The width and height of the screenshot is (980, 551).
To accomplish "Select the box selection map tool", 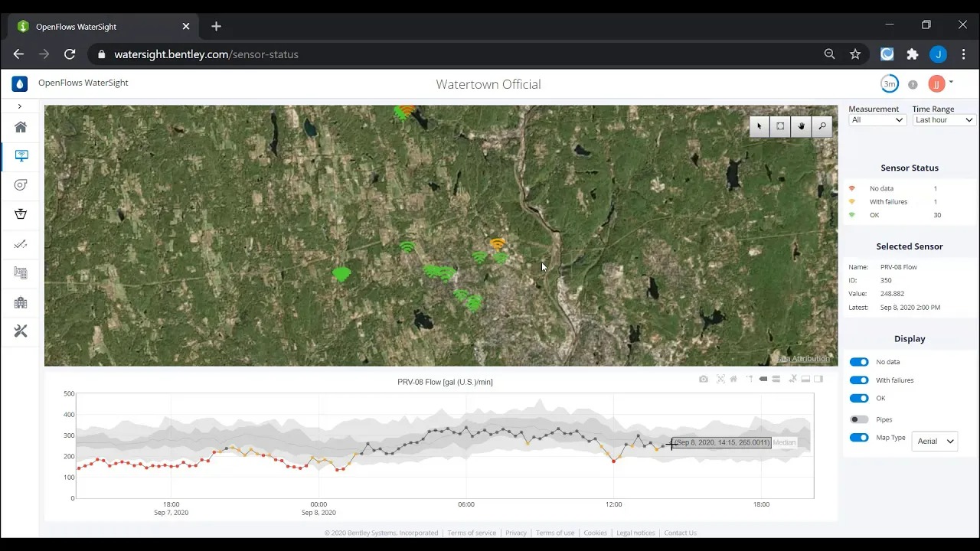I will tap(780, 126).
